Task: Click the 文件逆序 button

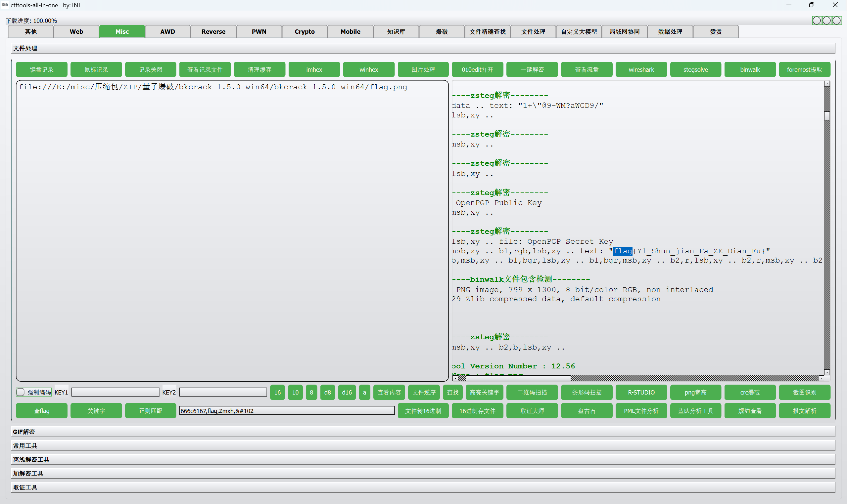Action: (x=424, y=392)
